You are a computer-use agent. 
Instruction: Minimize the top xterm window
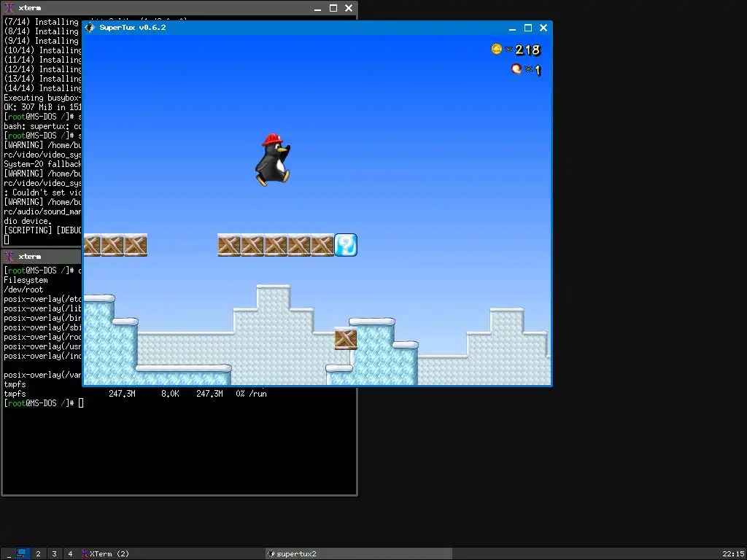pos(318,8)
